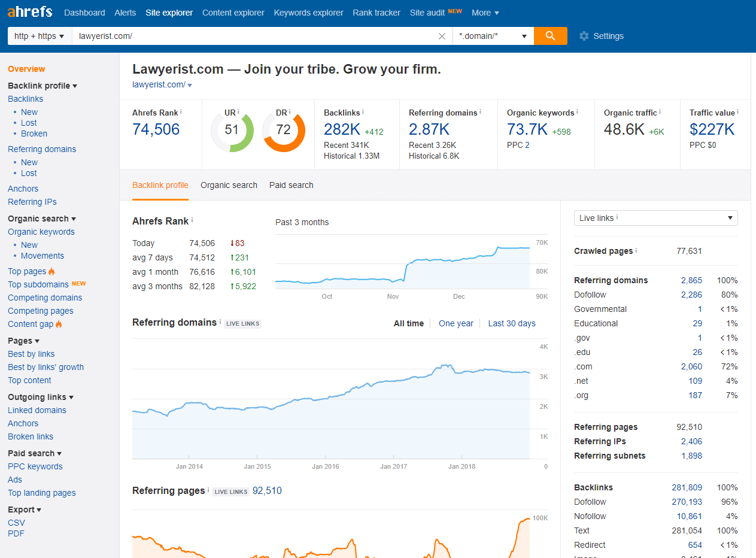Export as CSV

16,523
